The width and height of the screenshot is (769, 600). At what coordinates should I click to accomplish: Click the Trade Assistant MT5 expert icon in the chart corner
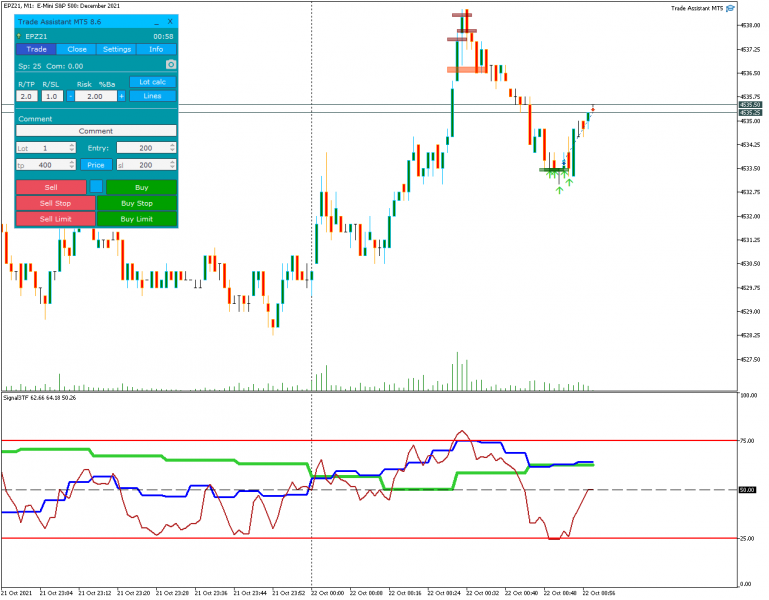730,8
